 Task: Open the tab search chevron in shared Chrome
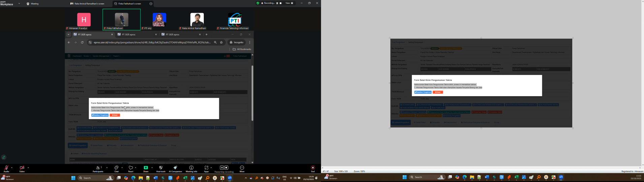point(68,34)
